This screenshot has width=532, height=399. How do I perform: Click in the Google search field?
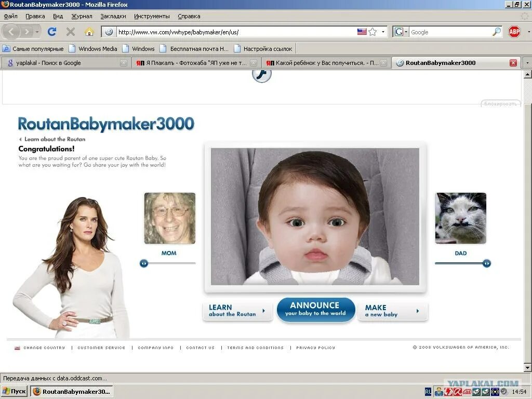click(x=450, y=32)
